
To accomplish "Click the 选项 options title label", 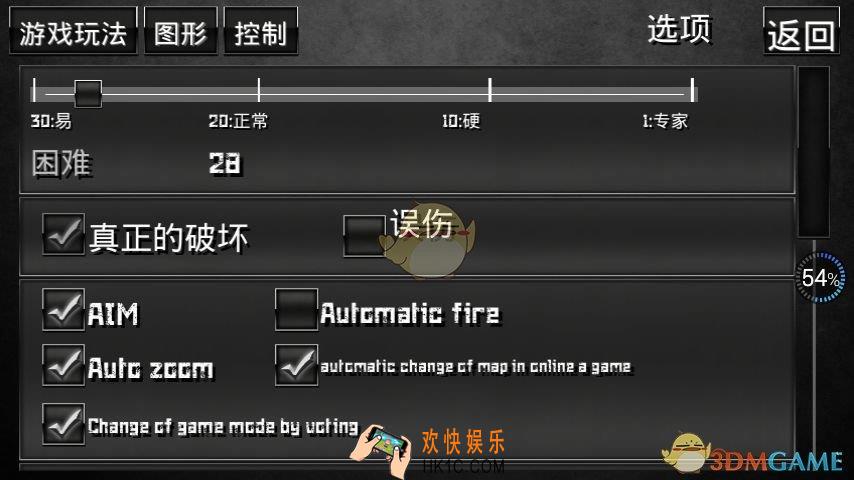I will click(679, 28).
